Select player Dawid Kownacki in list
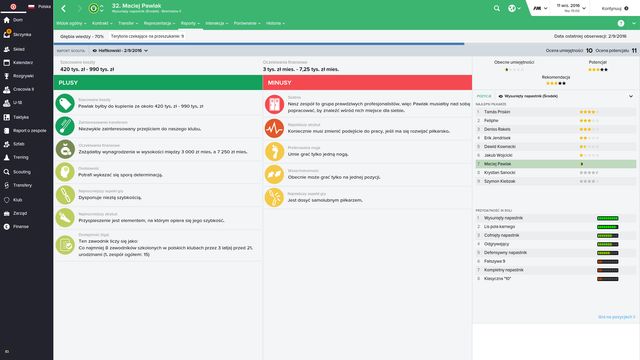Screen dimensions: 640x360 (556, 147)
